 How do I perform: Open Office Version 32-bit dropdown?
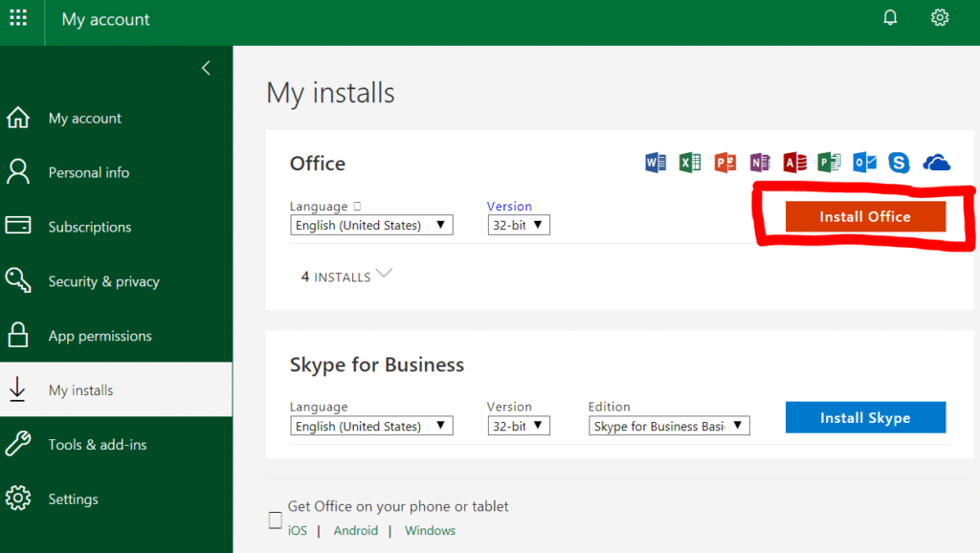click(x=519, y=225)
